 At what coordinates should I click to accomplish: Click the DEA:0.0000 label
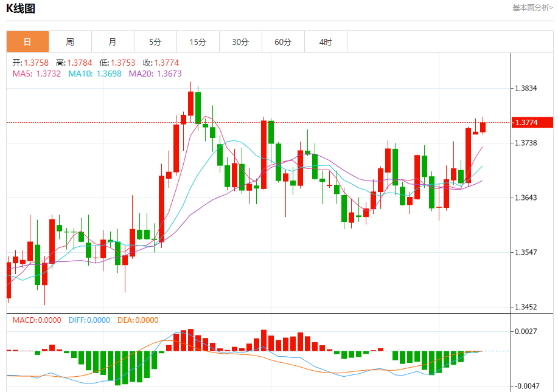pos(138,320)
